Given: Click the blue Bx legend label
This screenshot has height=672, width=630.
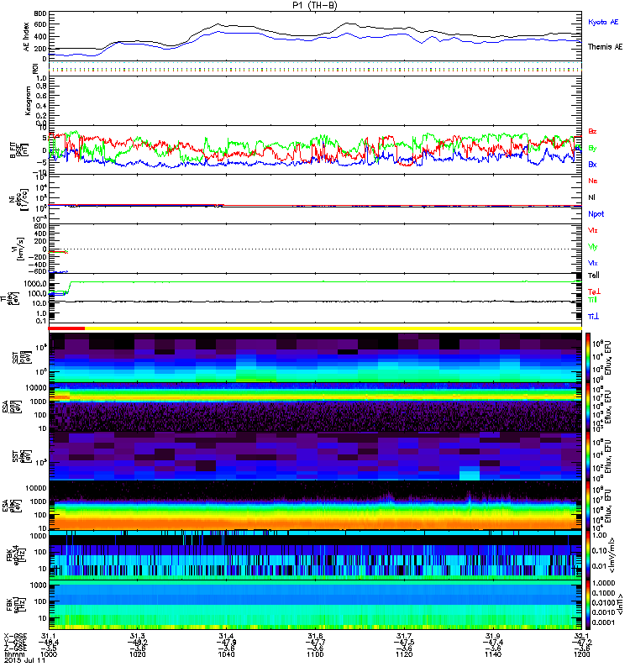Looking at the screenshot, I should [593, 165].
